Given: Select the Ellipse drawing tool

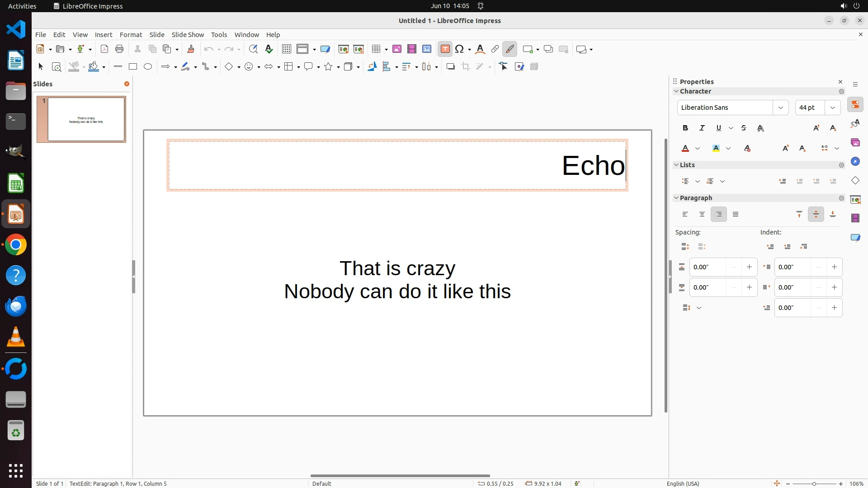Looking at the screenshot, I should point(148,67).
